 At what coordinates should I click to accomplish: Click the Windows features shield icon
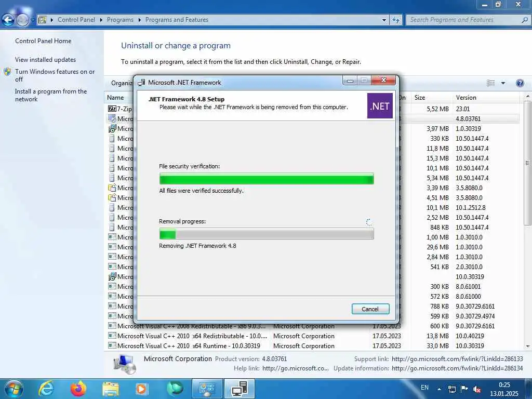[7, 72]
